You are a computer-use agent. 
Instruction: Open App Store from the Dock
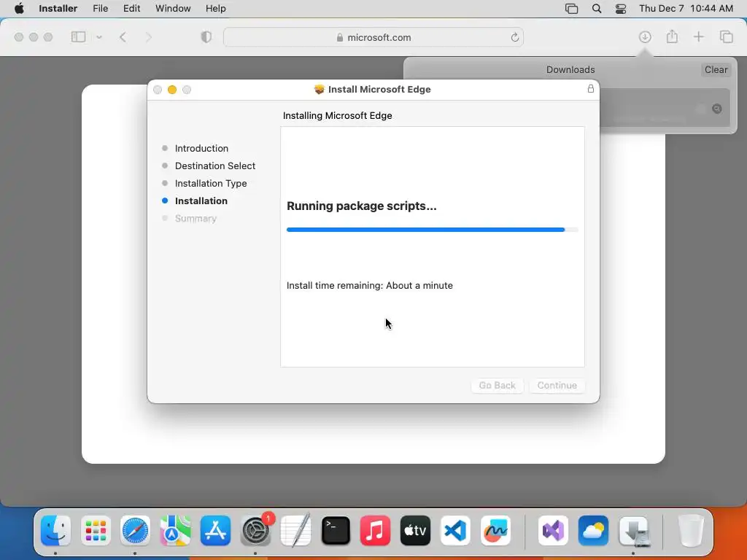point(215,531)
